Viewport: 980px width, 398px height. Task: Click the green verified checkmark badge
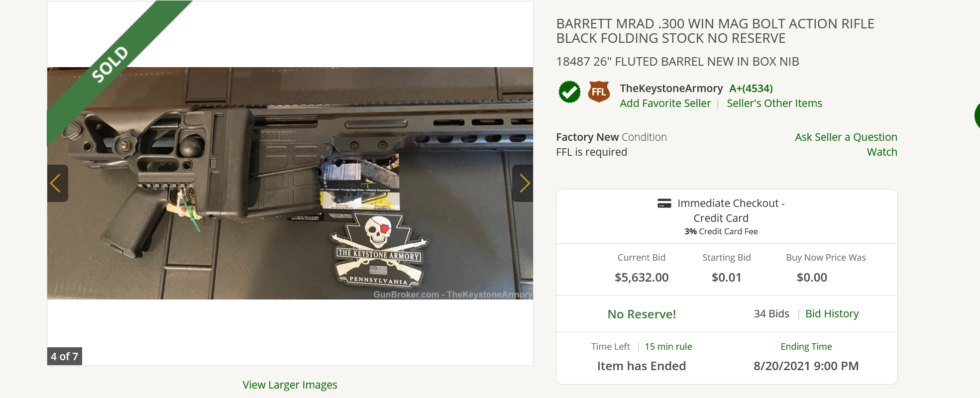(x=569, y=92)
